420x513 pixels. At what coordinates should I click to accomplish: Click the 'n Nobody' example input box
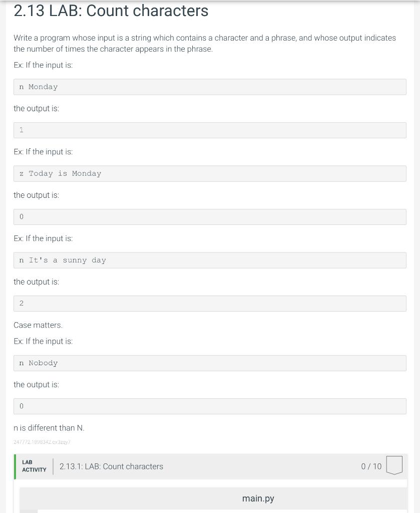tap(210, 363)
